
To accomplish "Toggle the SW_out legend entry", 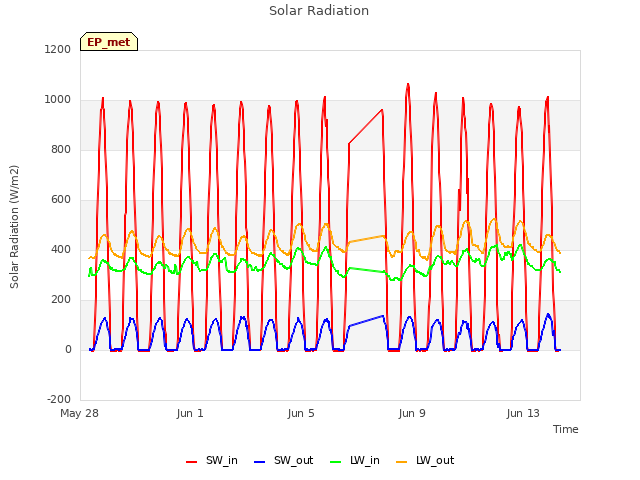I will click(283, 460).
